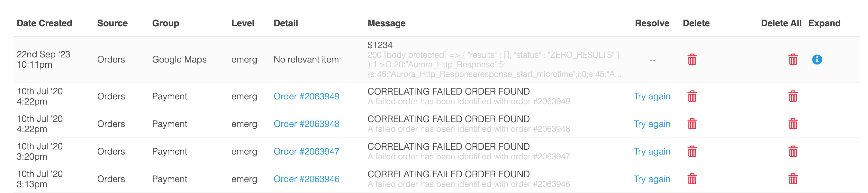The height and width of the screenshot is (193, 868).
Task: Retry resolving Order #2063946
Action: pos(652,179)
